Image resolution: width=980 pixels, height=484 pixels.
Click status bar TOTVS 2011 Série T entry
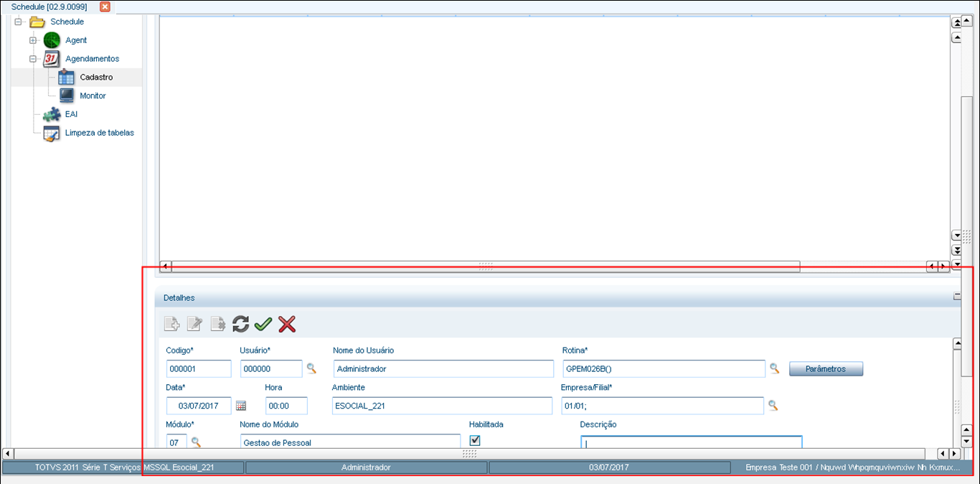click(123, 467)
